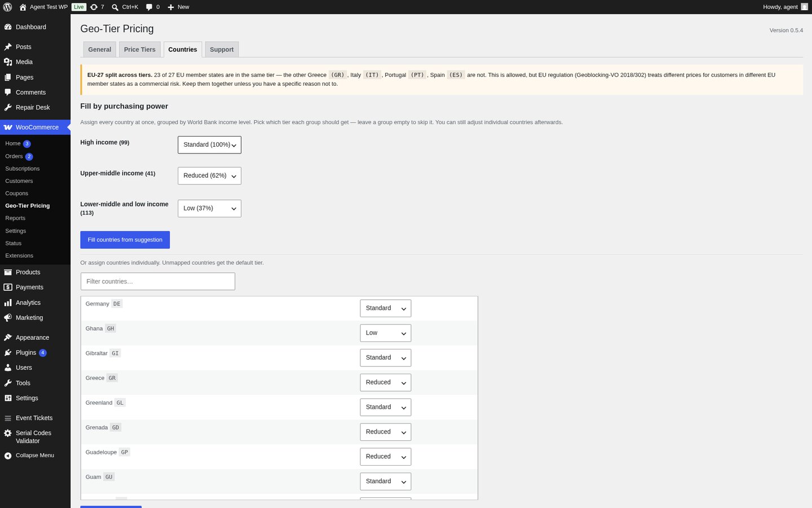Open the user avatar next to Howdy

[804, 7]
